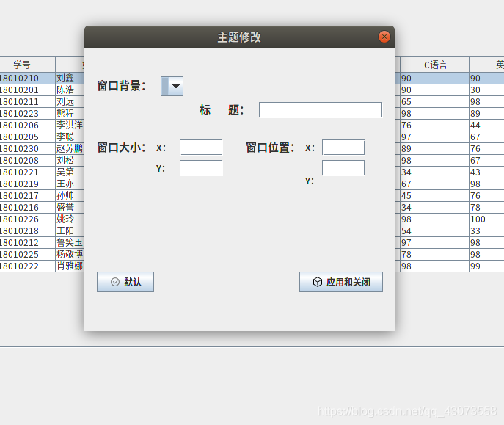Viewport: 504px width, 425px height.
Task: Click name cell 孙帅 in table
Action: [70, 195]
